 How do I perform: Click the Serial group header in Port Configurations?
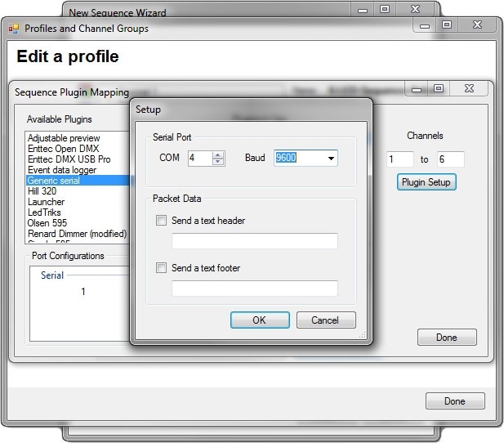[52, 275]
